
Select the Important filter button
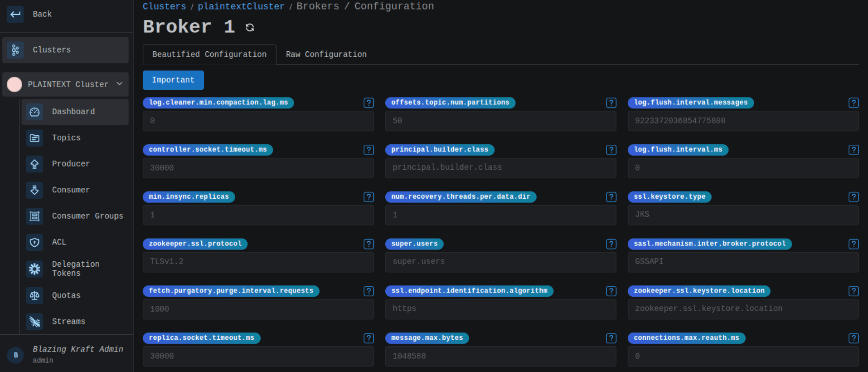pyautogui.click(x=173, y=80)
